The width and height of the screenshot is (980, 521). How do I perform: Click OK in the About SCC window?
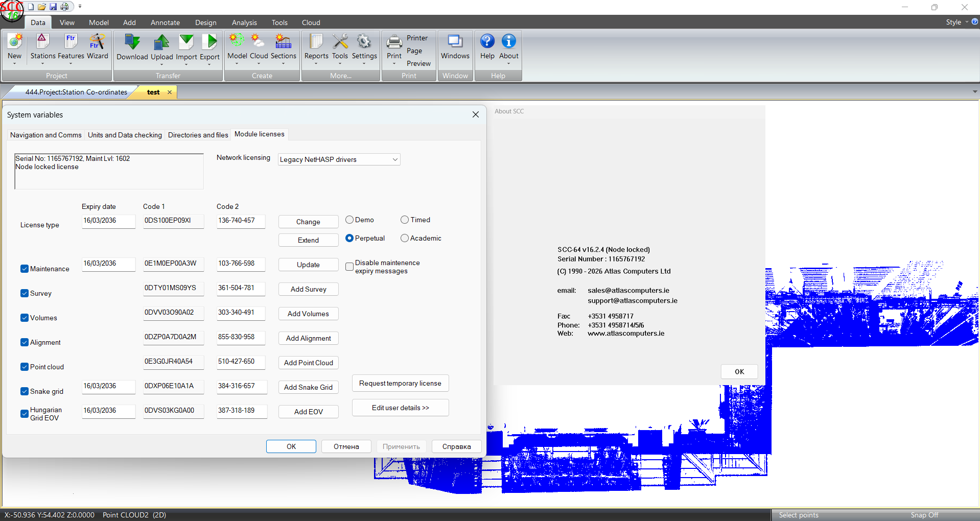[739, 371]
